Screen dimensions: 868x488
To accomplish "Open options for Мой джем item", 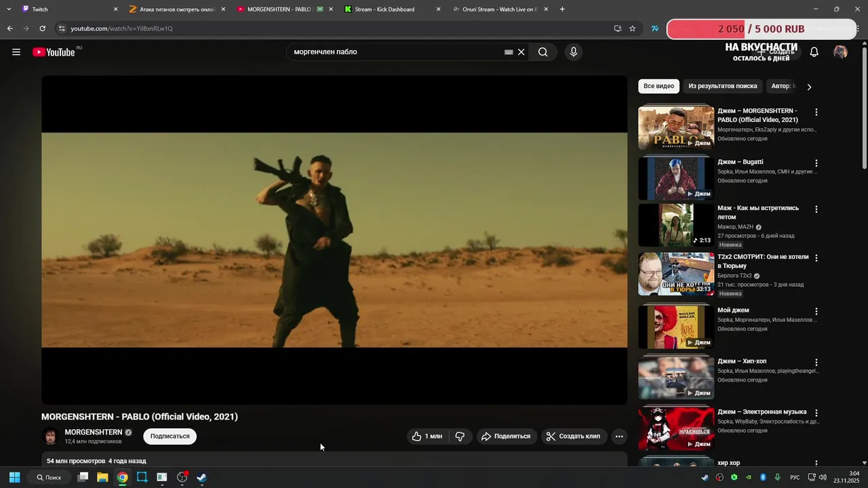I will point(816,312).
